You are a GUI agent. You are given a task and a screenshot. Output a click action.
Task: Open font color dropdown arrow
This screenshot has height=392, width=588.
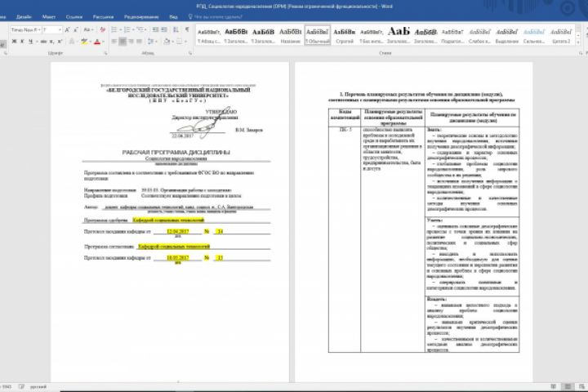[x=103, y=42]
